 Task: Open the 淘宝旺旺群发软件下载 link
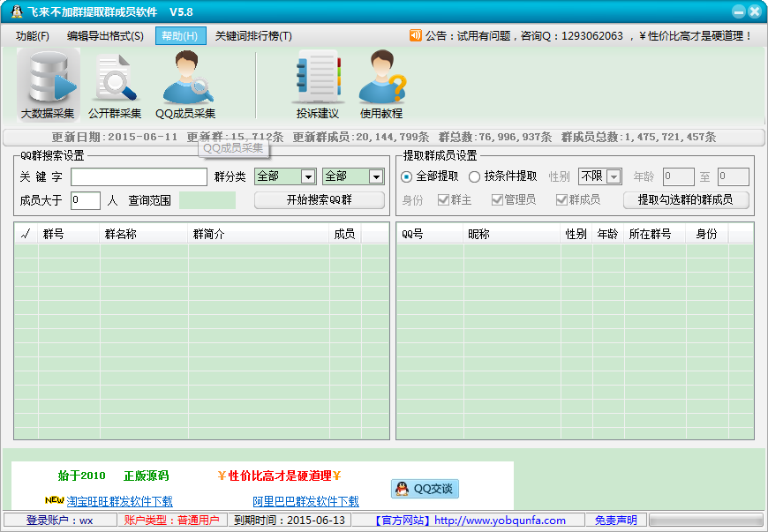tap(119, 502)
